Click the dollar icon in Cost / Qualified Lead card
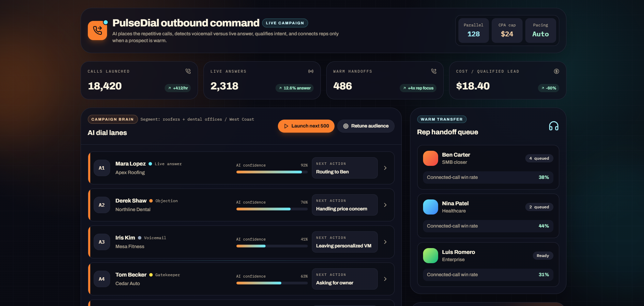The width and height of the screenshot is (644, 306). pyautogui.click(x=557, y=71)
